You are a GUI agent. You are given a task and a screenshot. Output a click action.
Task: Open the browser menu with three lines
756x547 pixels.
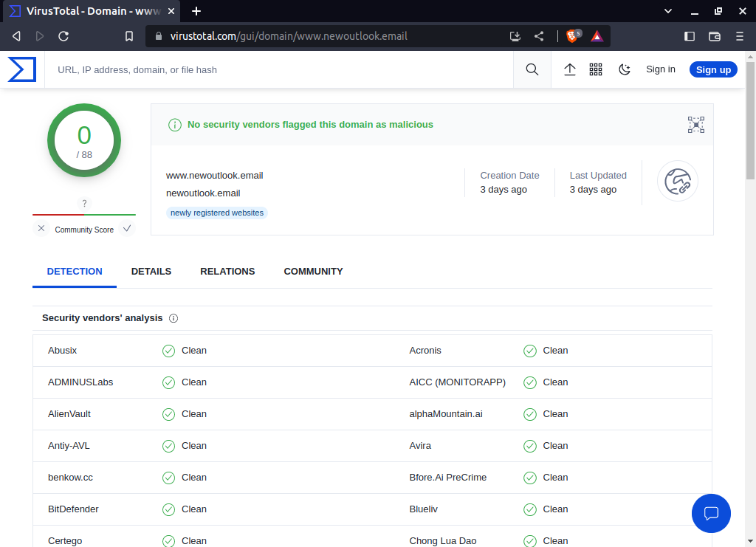(739, 35)
